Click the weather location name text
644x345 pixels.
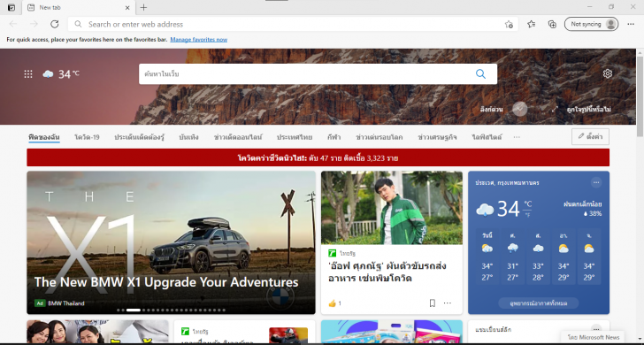507,182
